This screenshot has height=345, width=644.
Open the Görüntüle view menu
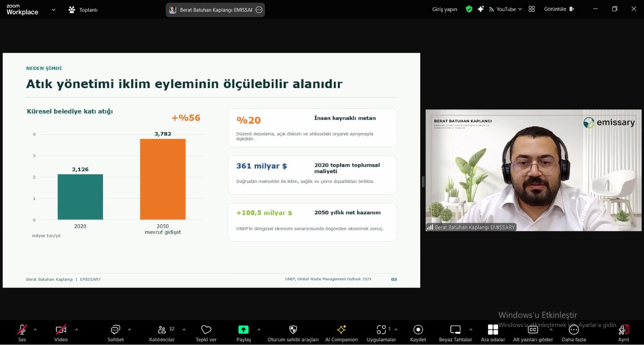point(559,9)
